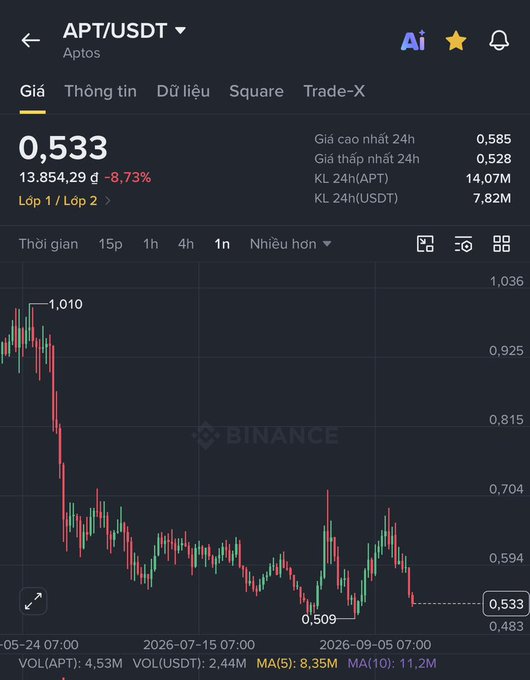The image size is (530, 680).
Task: Select the 1n timeframe
Action: (222, 244)
